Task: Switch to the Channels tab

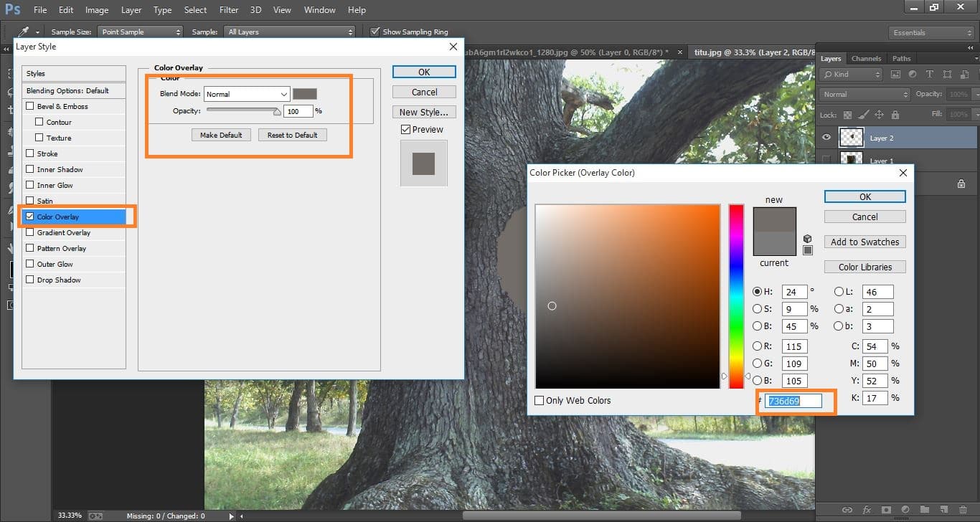Action: [866, 58]
